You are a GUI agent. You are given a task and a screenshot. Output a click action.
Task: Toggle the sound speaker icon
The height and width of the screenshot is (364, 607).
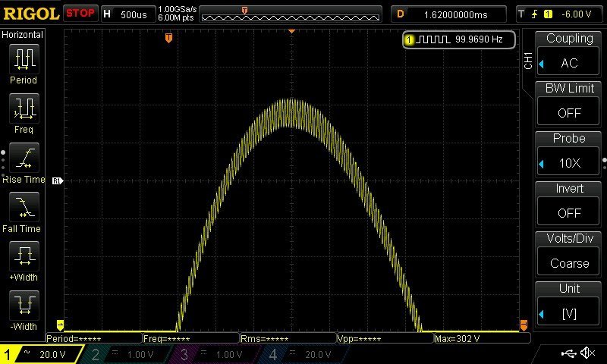pyautogui.click(x=587, y=353)
